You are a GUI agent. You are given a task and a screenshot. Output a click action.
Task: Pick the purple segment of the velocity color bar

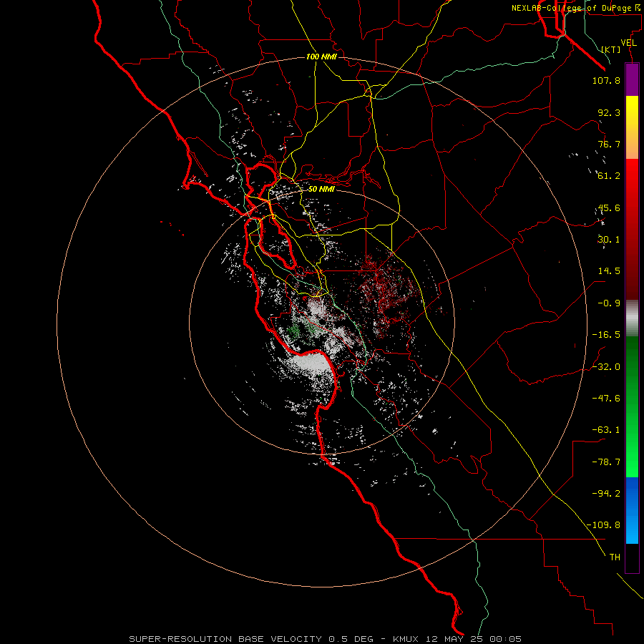pyautogui.click(x=632, y=79)
